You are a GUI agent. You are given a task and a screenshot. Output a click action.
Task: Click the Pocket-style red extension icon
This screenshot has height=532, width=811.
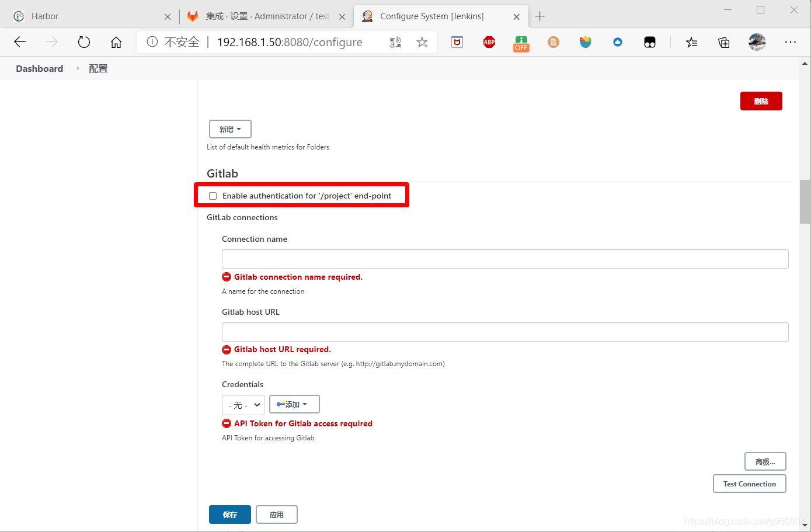(x=457, y=42)
